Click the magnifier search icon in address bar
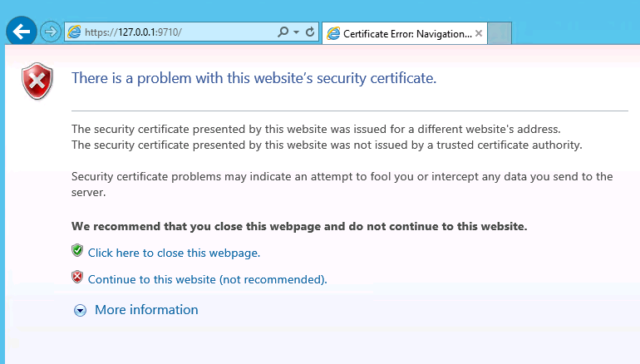 tap(283, 32)
